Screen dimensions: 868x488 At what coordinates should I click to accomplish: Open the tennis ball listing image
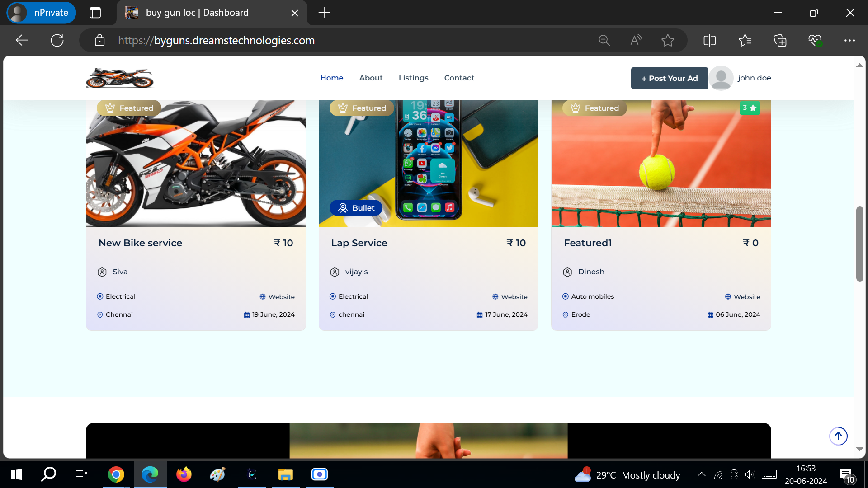click(x=661, y=164)
